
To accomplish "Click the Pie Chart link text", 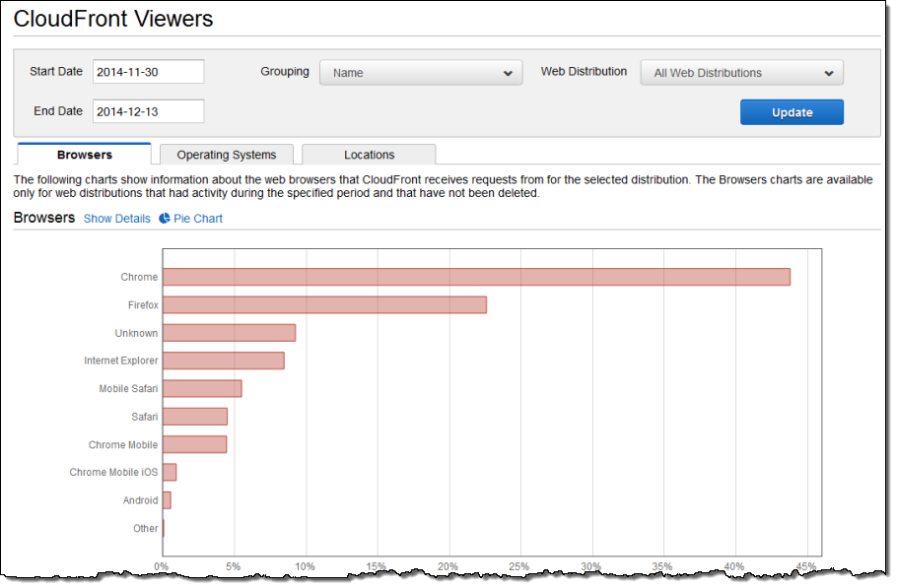I will (198, 219).
